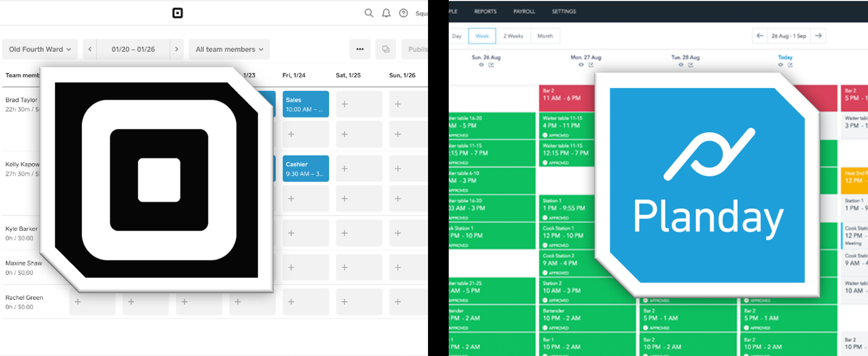
Task: Add Saturday shift for Maxine Shaw
Action: click(x=359, y=267)
